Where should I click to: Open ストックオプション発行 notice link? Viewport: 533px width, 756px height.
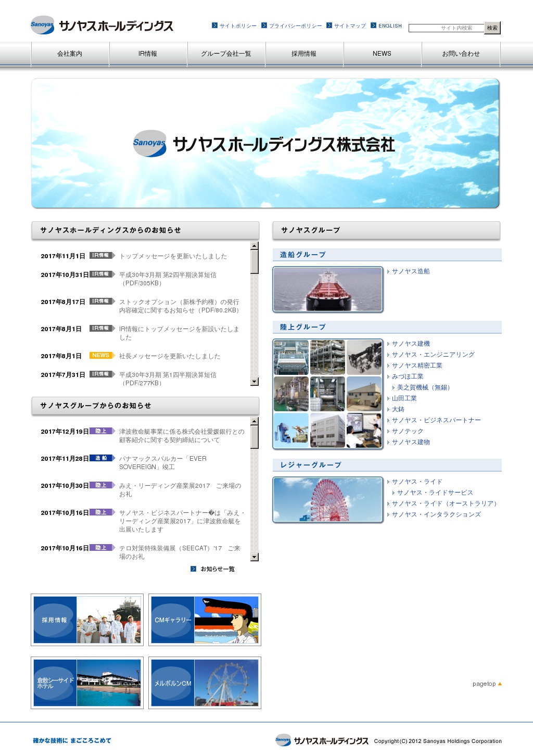(x=180, y=306)
